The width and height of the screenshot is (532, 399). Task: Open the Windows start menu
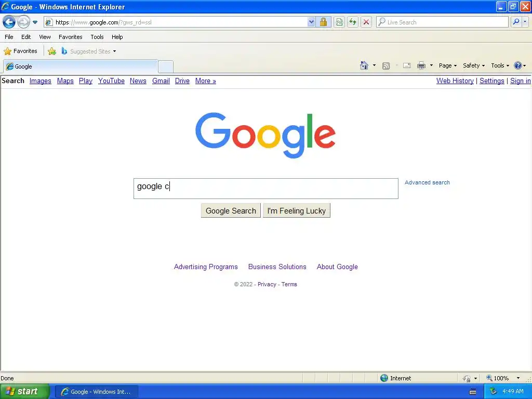pos(25,392)
